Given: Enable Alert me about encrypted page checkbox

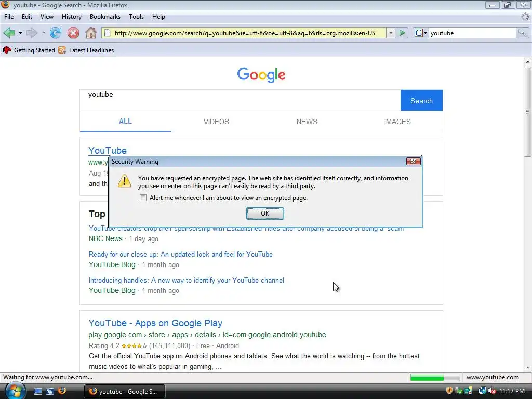Looking at the screenshot, I should 143,198.
